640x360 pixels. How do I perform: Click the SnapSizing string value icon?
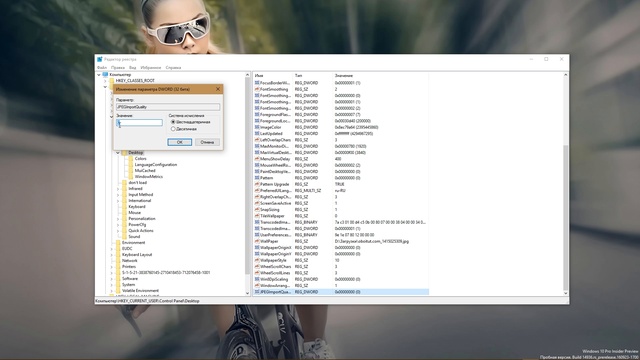coord(257,209)
